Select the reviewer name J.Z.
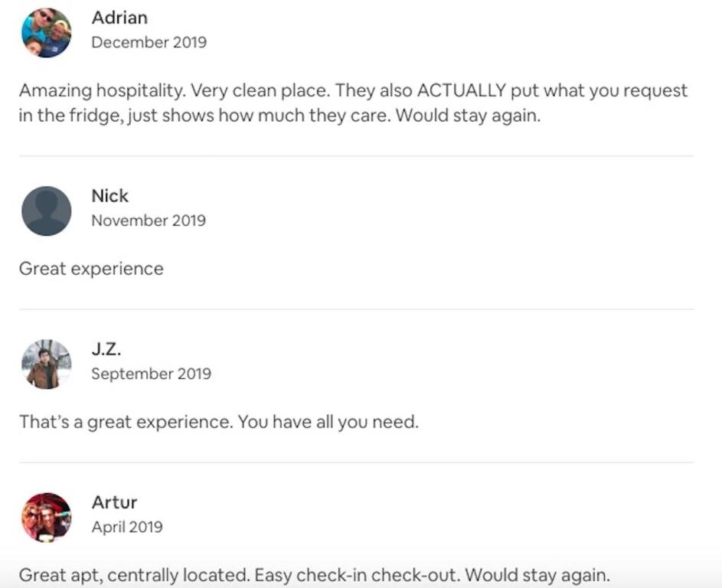Screen dimensions: 722x588 (106, 349)
